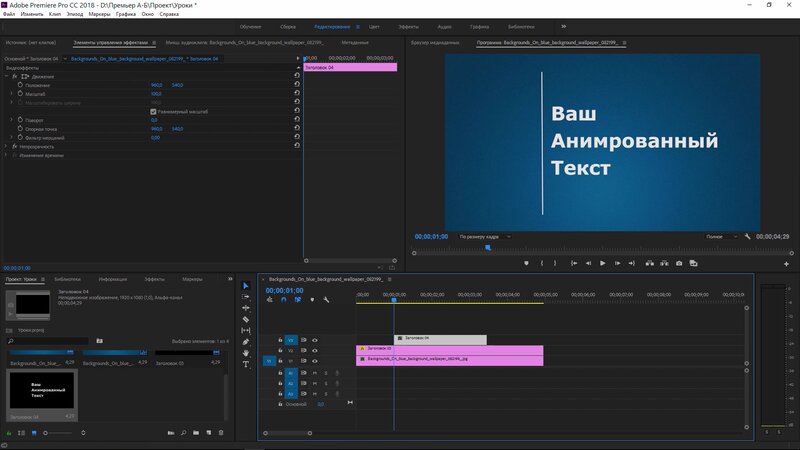
Task: Open the zoom level fit dropdown
Action: 484,237
